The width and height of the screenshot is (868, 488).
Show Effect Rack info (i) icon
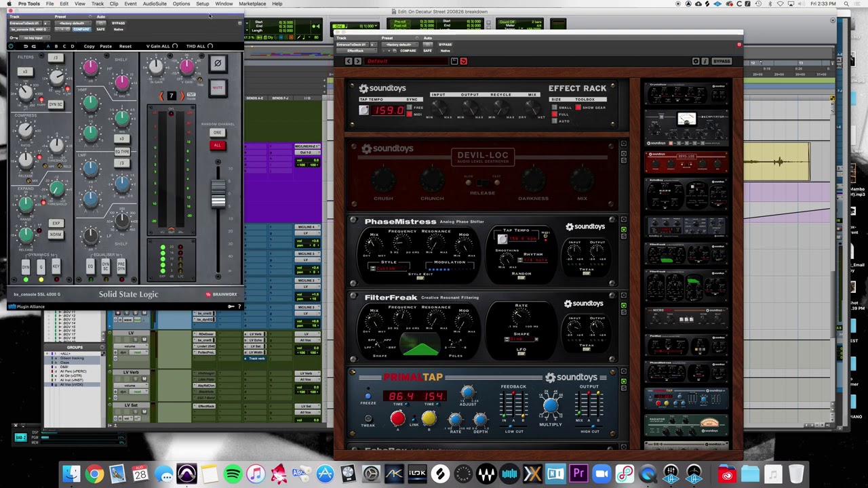pos(705,61)
